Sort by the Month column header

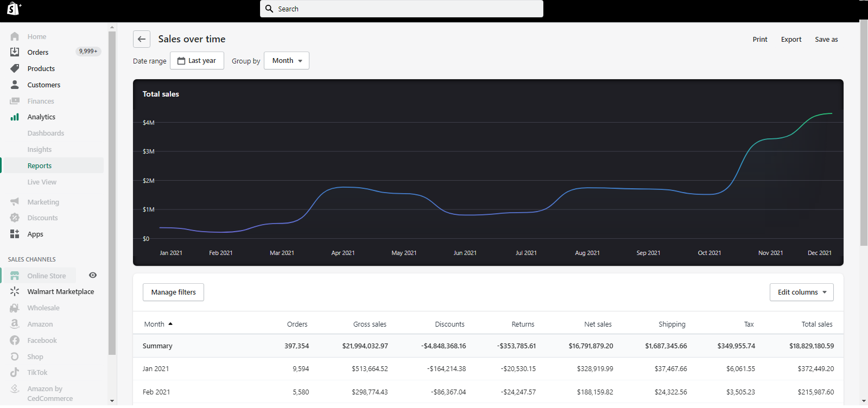tap(158, 324)
